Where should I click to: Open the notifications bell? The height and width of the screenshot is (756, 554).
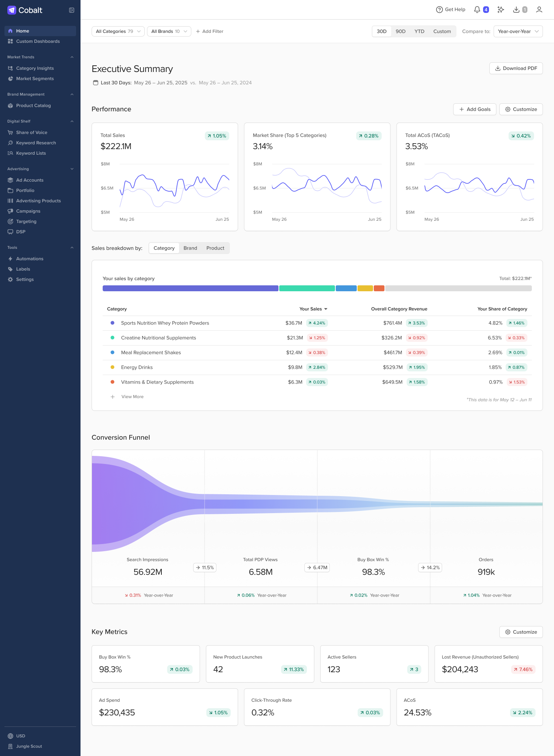point(477,10)
